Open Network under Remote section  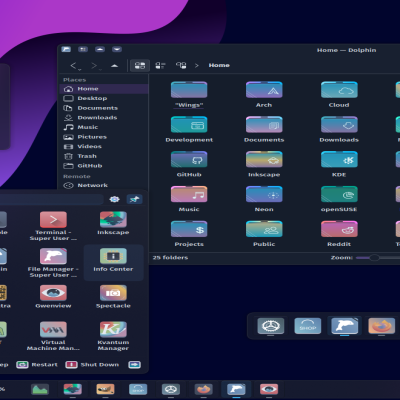pos(104,185)
